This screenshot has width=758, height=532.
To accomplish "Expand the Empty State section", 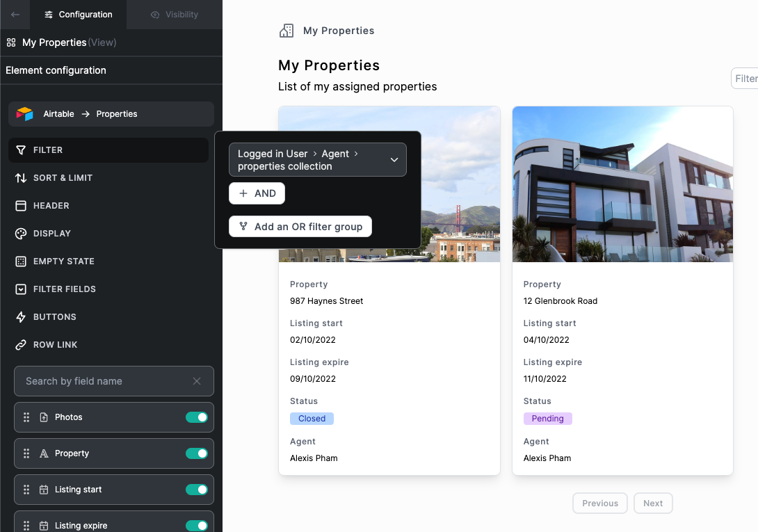I will pos(63,261).
